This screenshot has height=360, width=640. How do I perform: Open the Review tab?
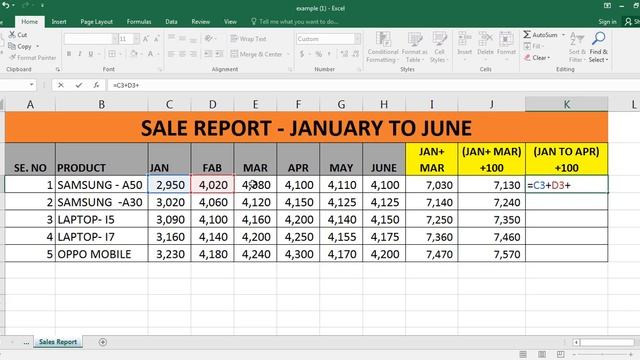click(x=200, y=22)
